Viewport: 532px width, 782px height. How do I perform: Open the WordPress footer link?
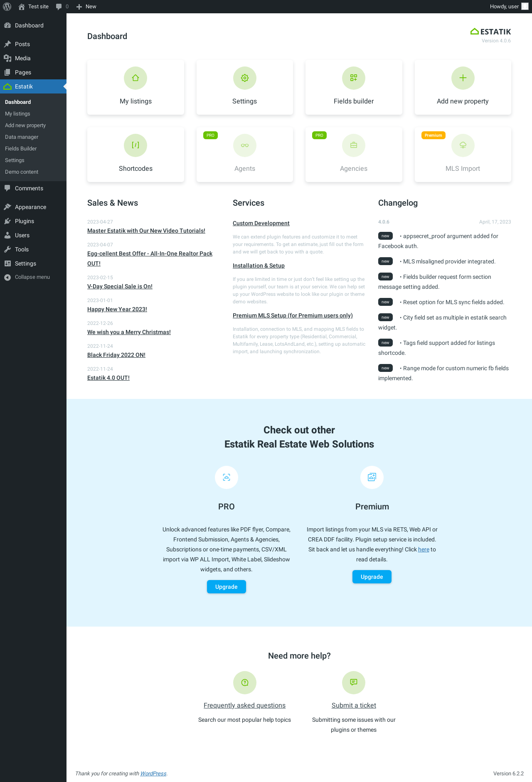click(x=153, y=773)
